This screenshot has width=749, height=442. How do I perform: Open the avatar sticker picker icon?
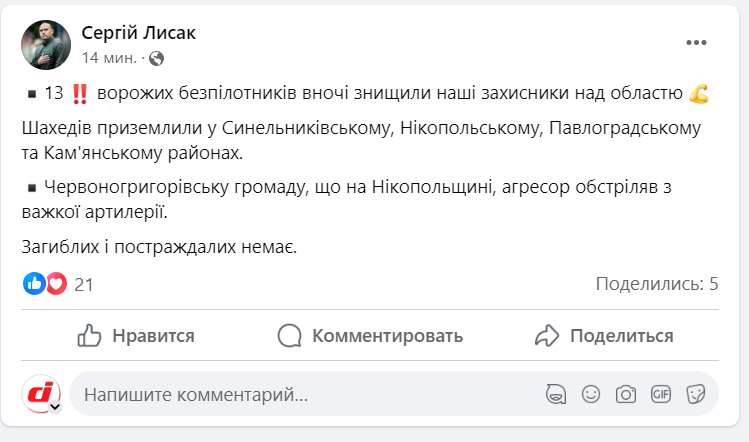(x=556, y=394)
